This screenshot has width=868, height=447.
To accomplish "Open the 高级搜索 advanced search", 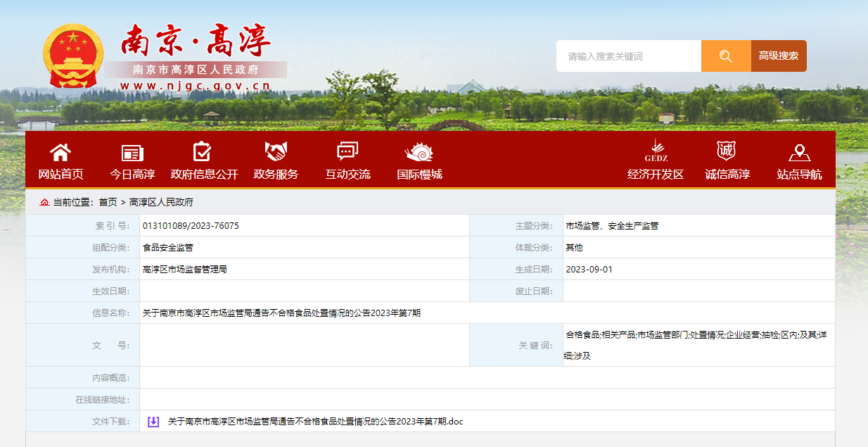I will [779, 56].
